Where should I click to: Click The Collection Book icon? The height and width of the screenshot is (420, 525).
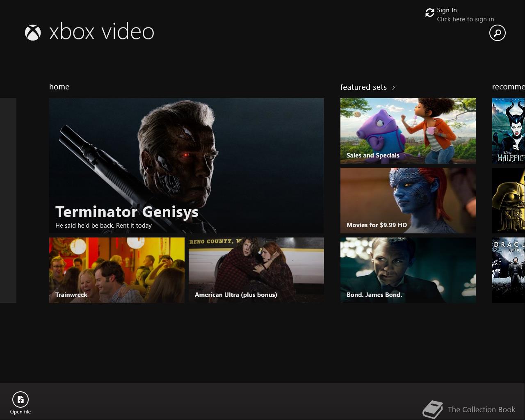[433, 409]
